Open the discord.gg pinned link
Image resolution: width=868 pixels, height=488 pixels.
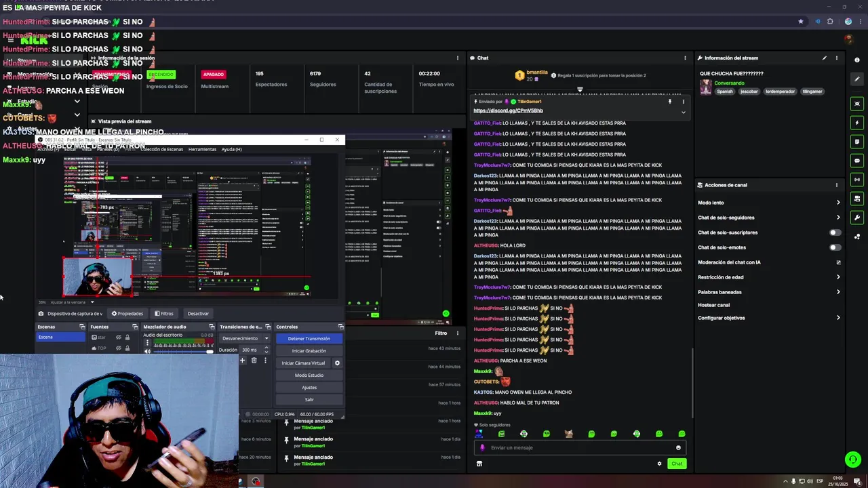click(x=508, y=110)
